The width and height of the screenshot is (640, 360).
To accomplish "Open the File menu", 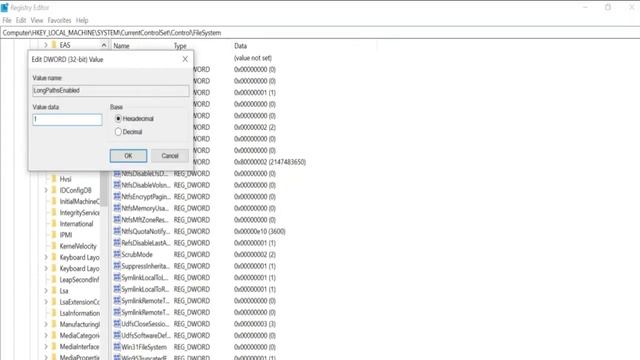I will (x=7, y=20).
